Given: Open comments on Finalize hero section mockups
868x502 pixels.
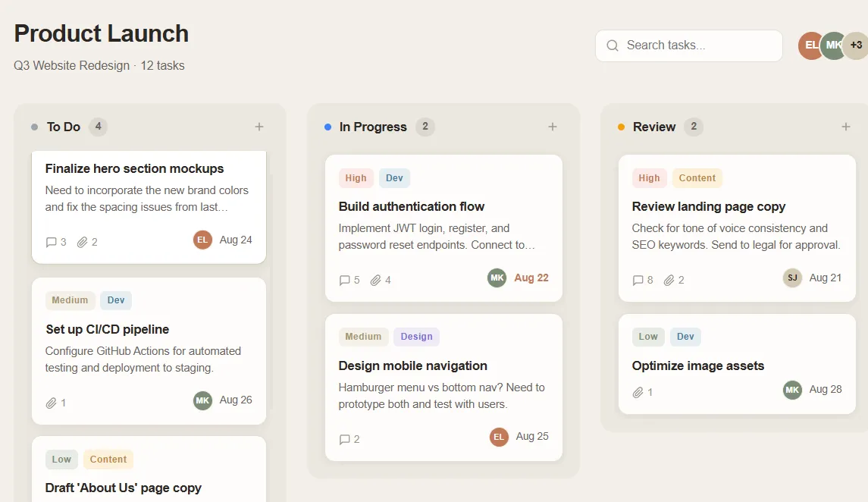Looking at the screenshot, I should click(x=56, y=242).
